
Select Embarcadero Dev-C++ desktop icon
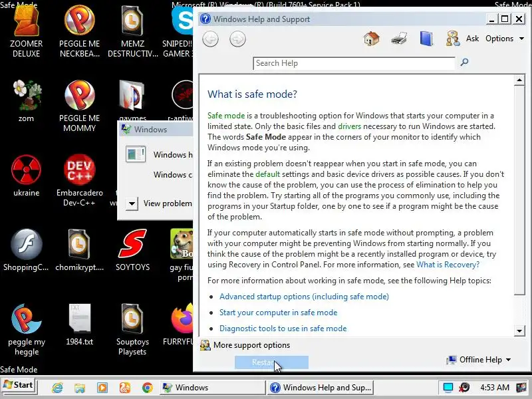click(x=79, y=180)
